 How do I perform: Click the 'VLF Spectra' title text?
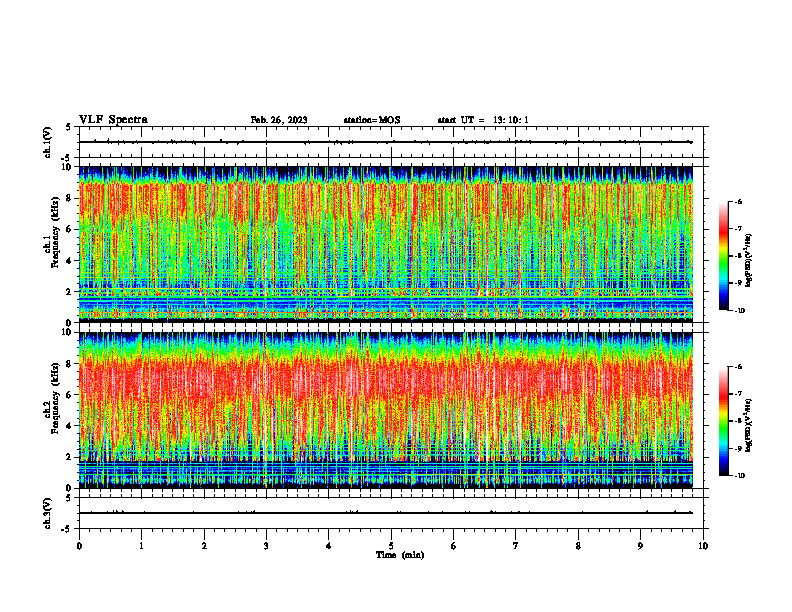pyautogui.click(x=113, y=120)
